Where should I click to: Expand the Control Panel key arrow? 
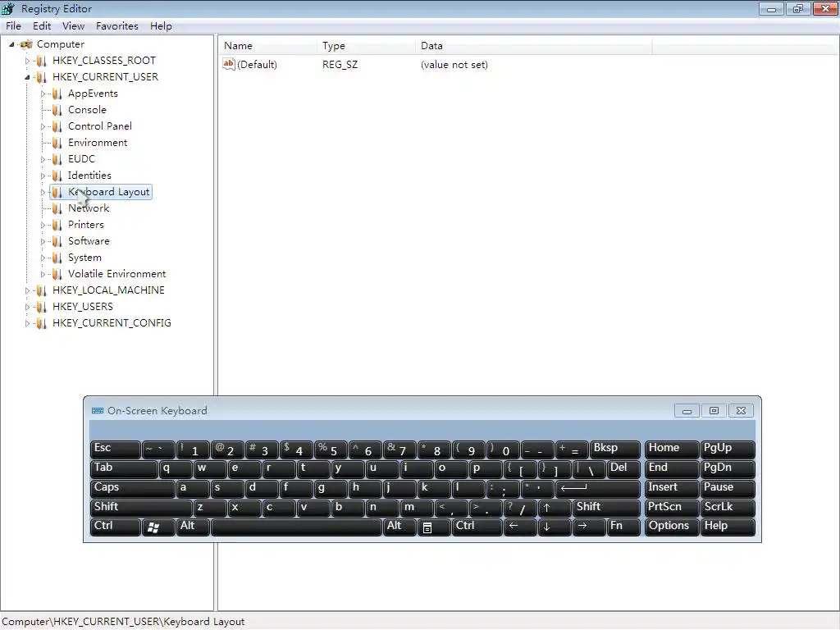tap(43, 126)
